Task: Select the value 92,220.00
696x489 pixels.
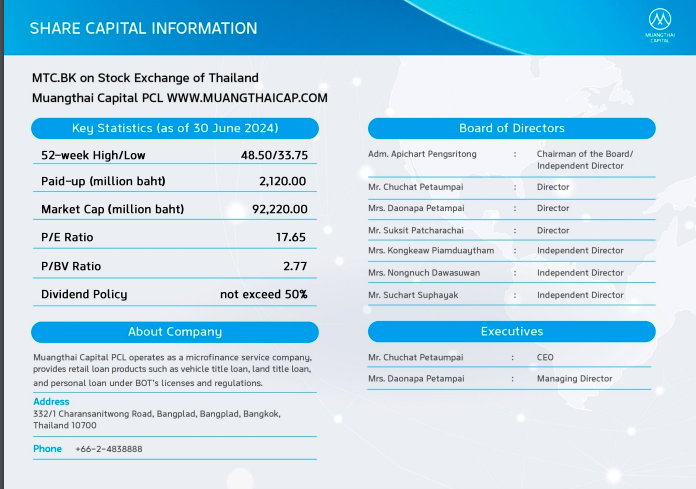Action: click(x=280, y=209)
